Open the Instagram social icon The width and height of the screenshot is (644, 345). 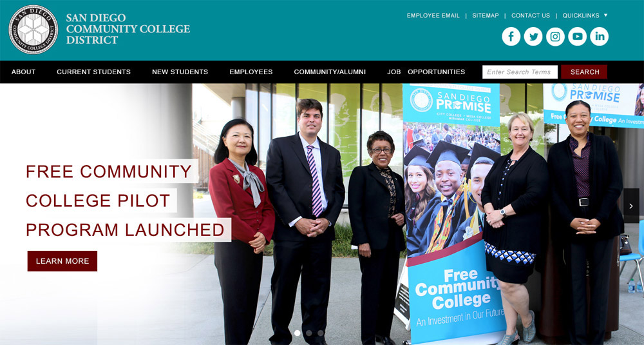(x=555, y=37)
